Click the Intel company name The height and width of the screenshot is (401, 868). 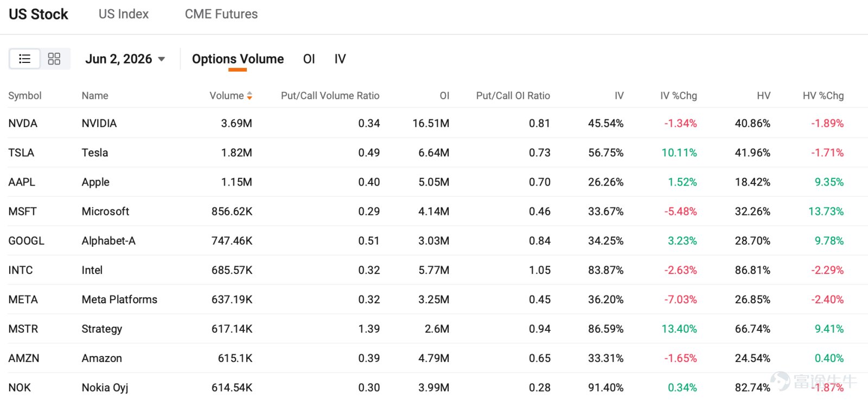92,270
